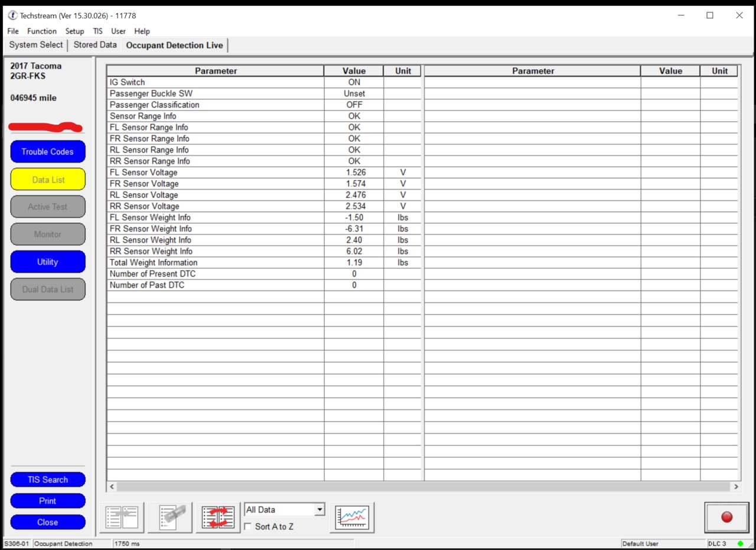756x550 pixels.
Task: Select the Total Weight Information row
Action: (x=264, y=262)
